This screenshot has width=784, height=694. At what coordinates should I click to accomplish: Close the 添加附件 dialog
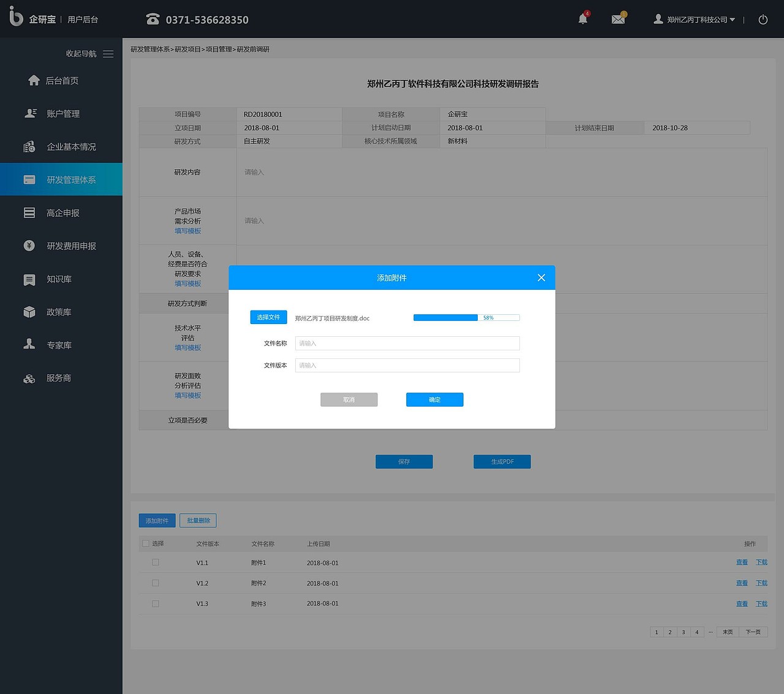(541, 277)
